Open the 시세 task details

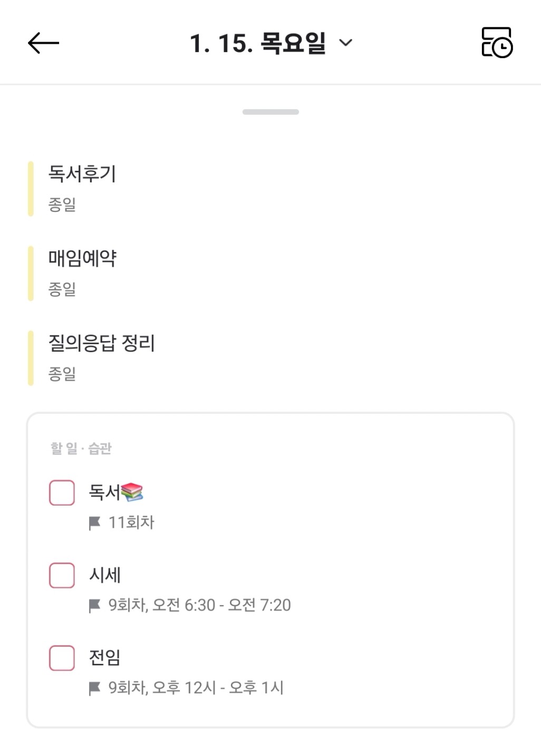[105, 575]
